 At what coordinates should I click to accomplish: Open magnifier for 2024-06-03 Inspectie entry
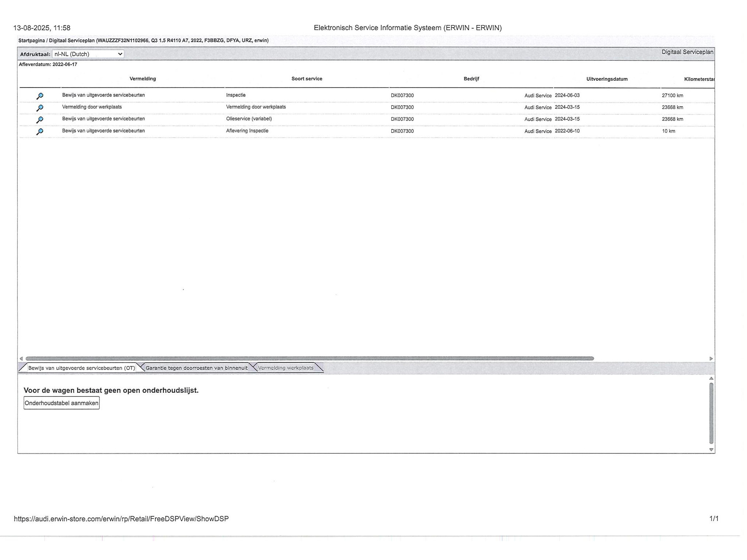point(40,96)
